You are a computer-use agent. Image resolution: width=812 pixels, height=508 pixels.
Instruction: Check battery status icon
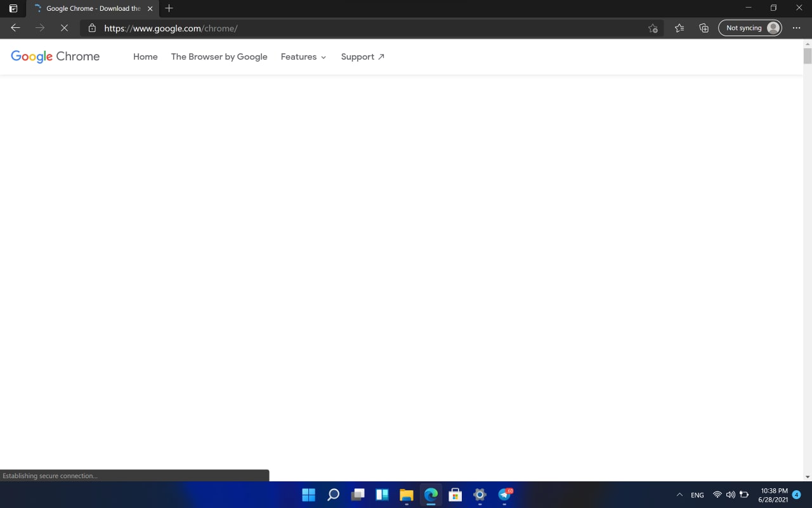(744, 495)
